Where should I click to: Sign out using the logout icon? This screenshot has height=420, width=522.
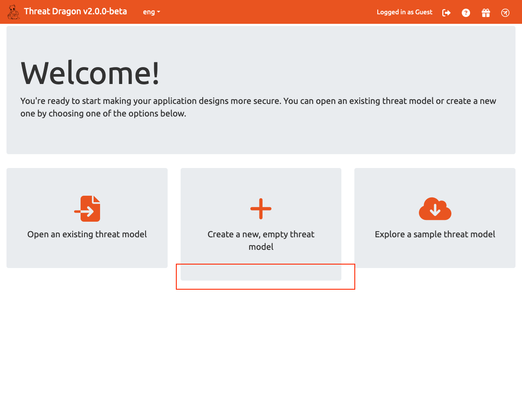[446, 13]
